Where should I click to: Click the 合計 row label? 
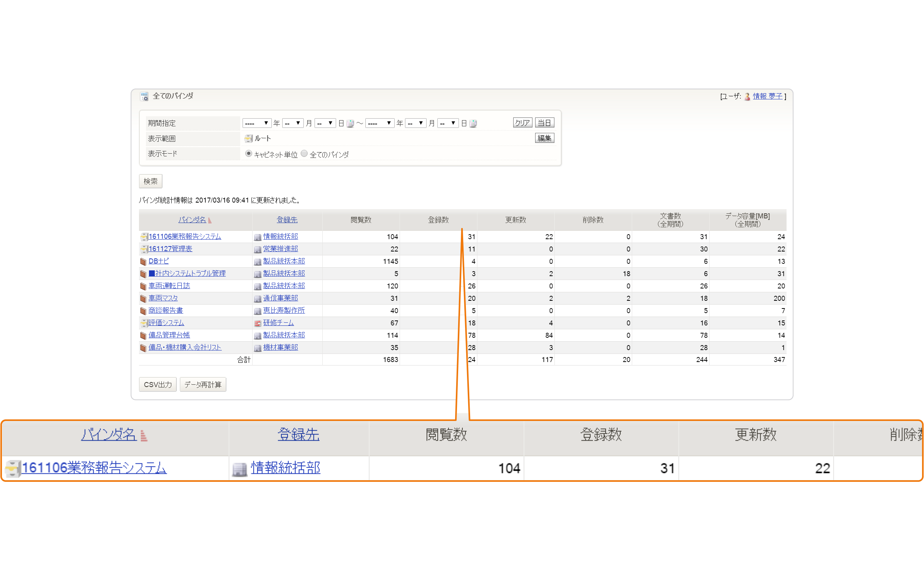pos(244,360)
